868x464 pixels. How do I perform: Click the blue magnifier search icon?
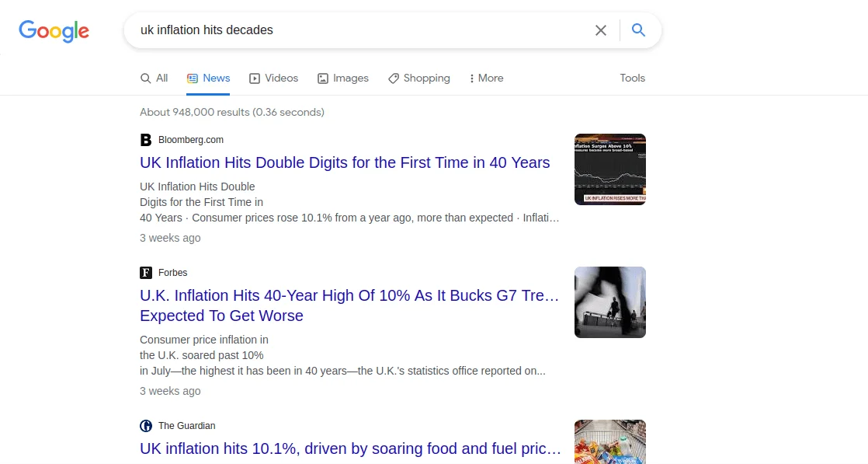(x=638, y=30)
